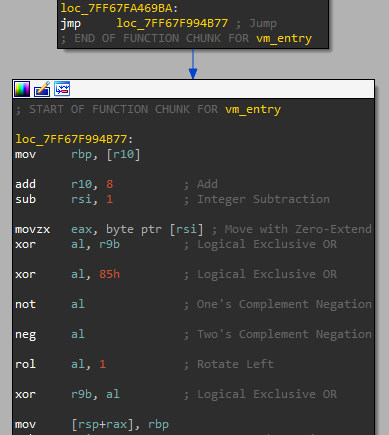Click vm_entry in START OF FUNCTION CHUNK comment
This screenshot has width=389, height=435.
253,109
